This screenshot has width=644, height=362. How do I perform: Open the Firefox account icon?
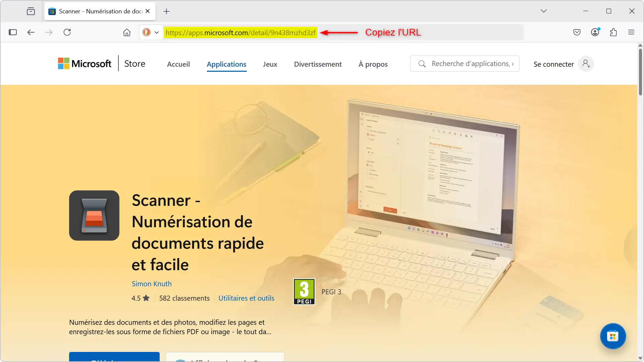[595, 32]
